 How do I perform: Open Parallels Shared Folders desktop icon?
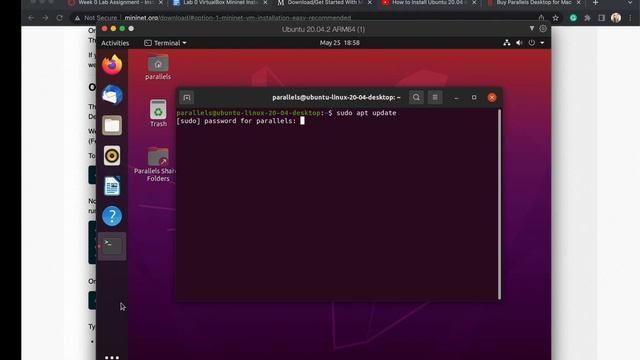(x=156, y=165)
